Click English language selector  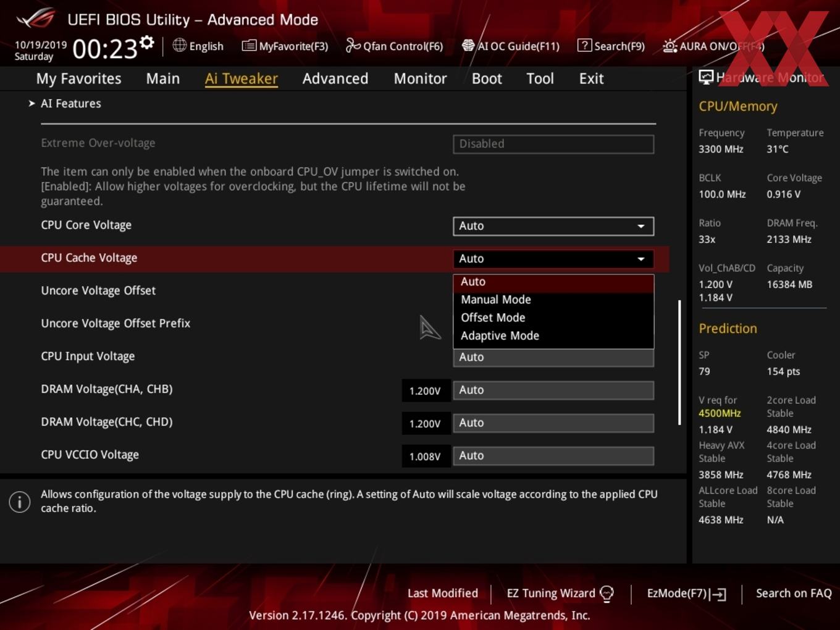[198, 46]
